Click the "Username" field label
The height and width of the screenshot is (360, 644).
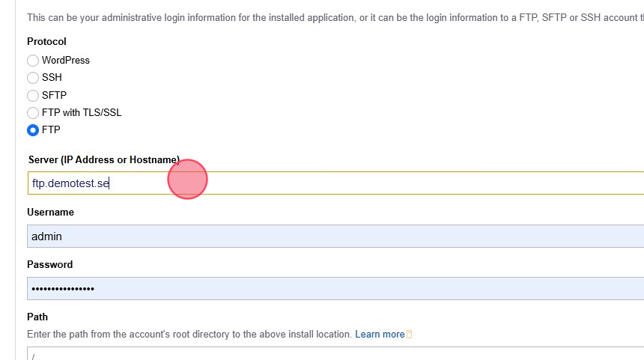(x=50, y=213)
